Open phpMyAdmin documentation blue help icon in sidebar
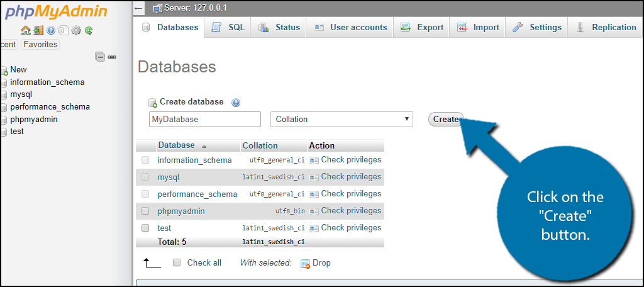Image resolution: width=644 pixels, height=287 pixels. point(51,30)
